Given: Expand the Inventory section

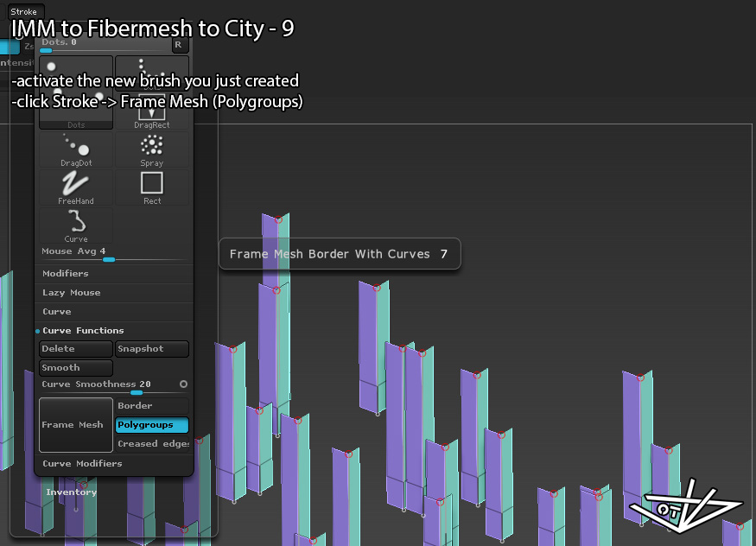Looking at the screenshot, I should tap(72, 492).
